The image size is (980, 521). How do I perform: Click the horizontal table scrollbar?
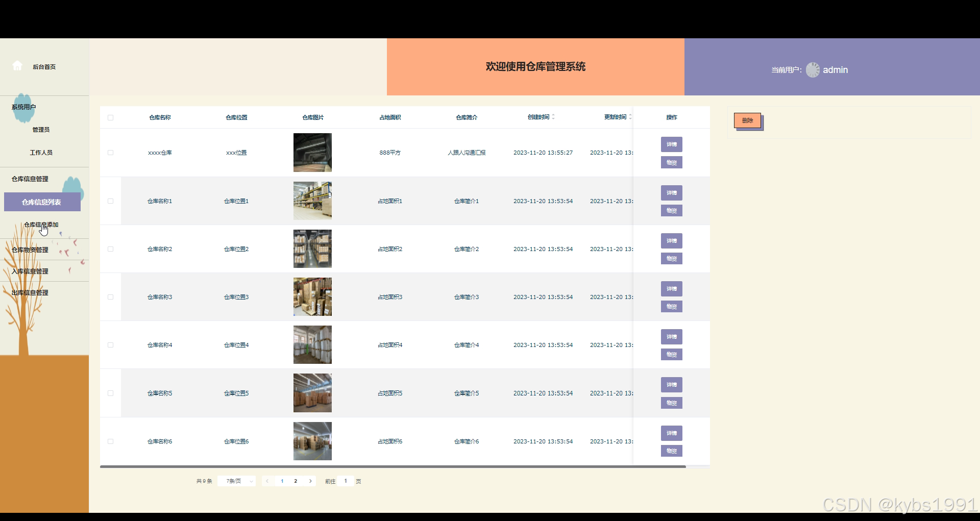tap(393, 466)
